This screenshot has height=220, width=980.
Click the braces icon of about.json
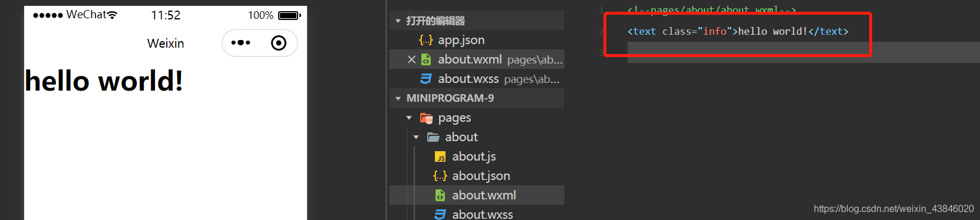(x=440, y=176)
